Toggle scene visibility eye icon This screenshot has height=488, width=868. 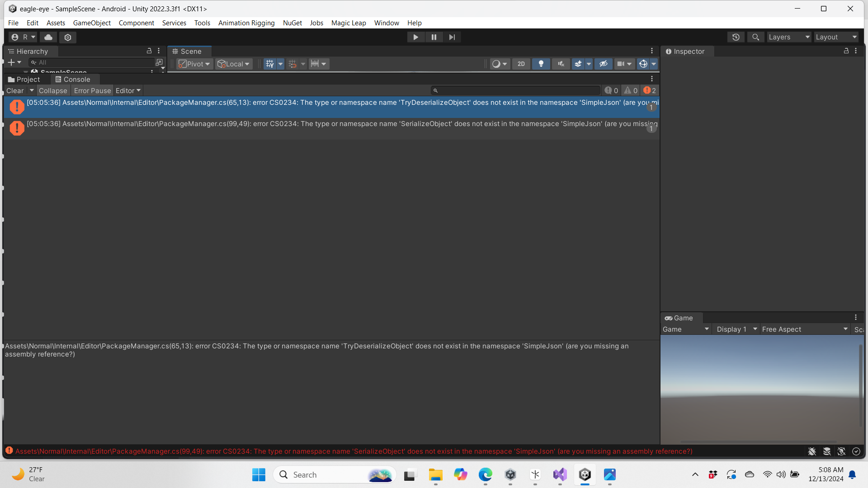click(x=603, y=64)
